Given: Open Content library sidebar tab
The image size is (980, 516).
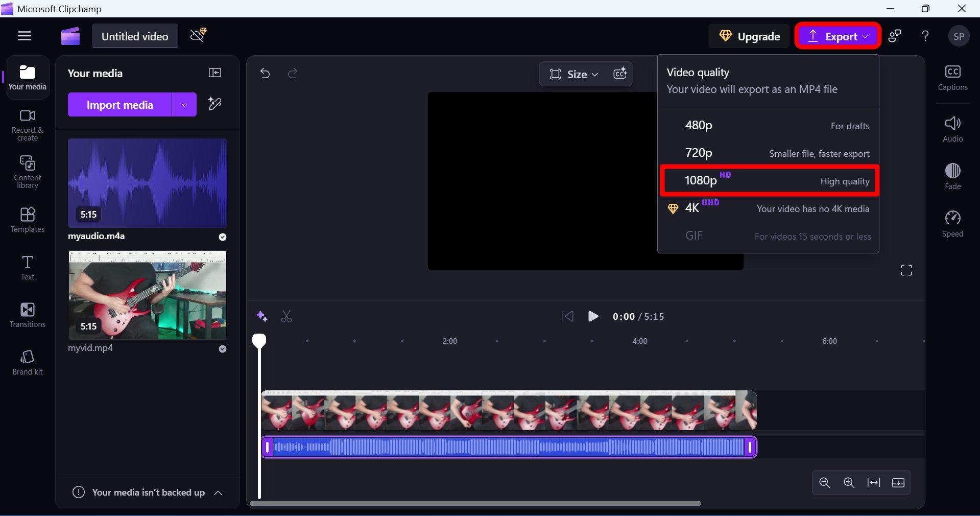Looking at the screenshot, I should click(x=28, y=172).
